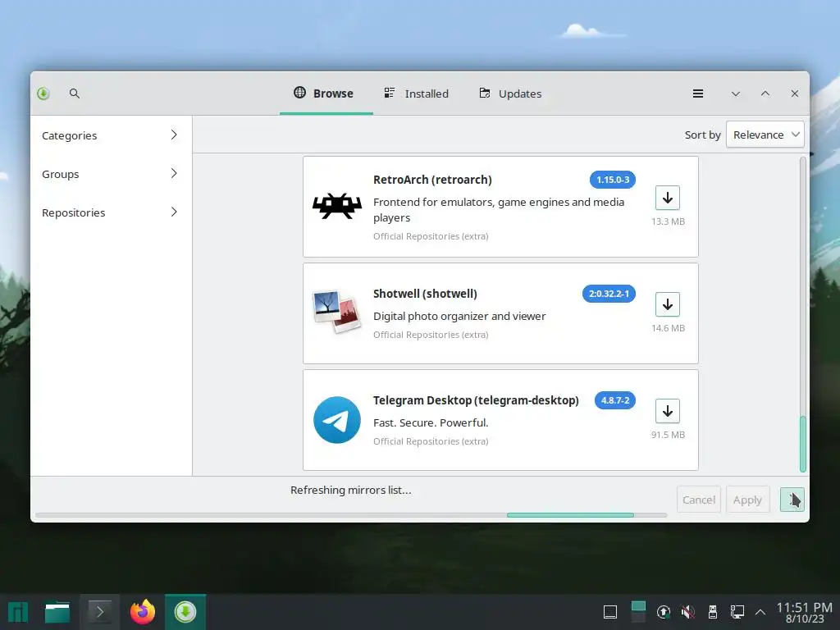This screenshot has width=840, height=630.
Task: Click the RetroArch logo icon
Action: click(x=337, y=206)
